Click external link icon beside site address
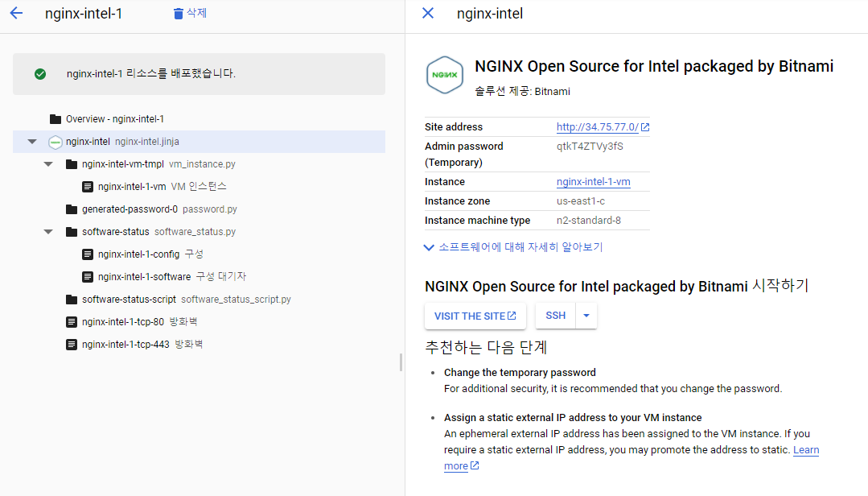 (645, 127)
